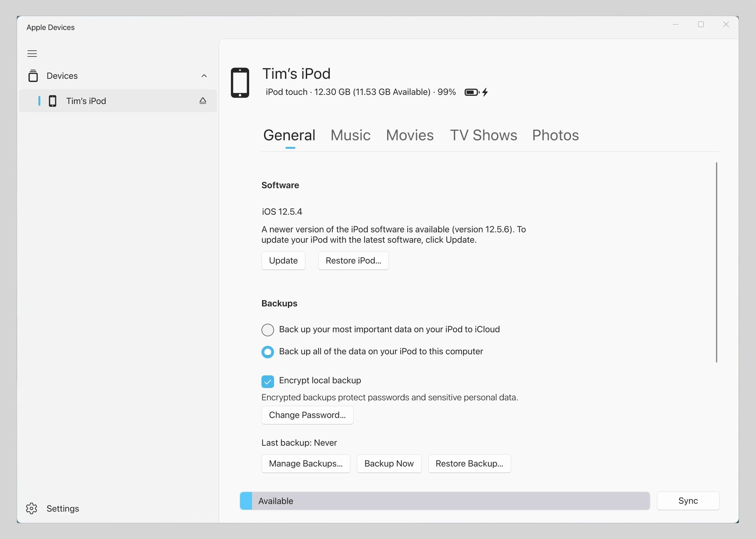Click the Available storage usage bar
Screen dimensions: 756x539
445,501
